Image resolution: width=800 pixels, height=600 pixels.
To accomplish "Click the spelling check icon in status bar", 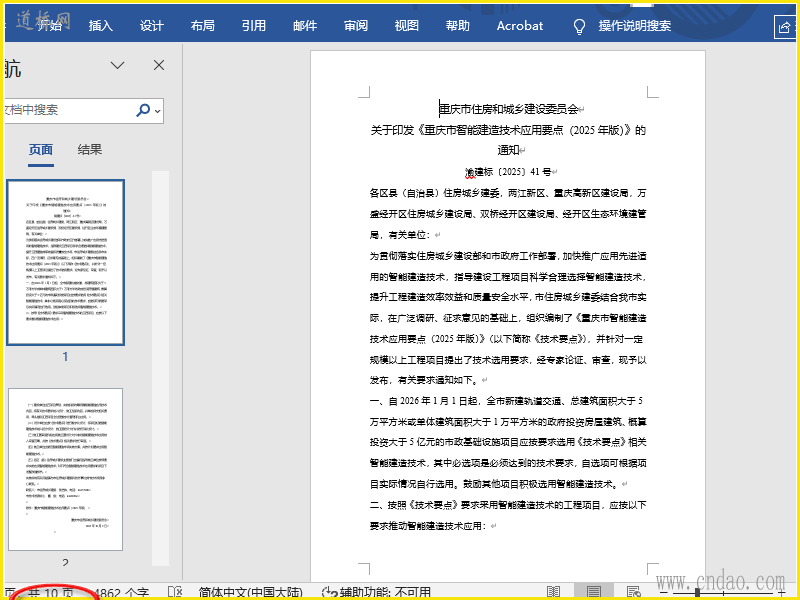I will [174, 592].
